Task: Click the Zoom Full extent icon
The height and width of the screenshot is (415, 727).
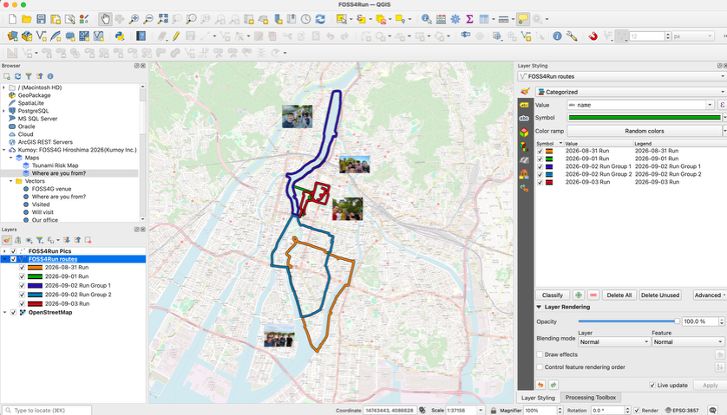Action: click(163, 19)
